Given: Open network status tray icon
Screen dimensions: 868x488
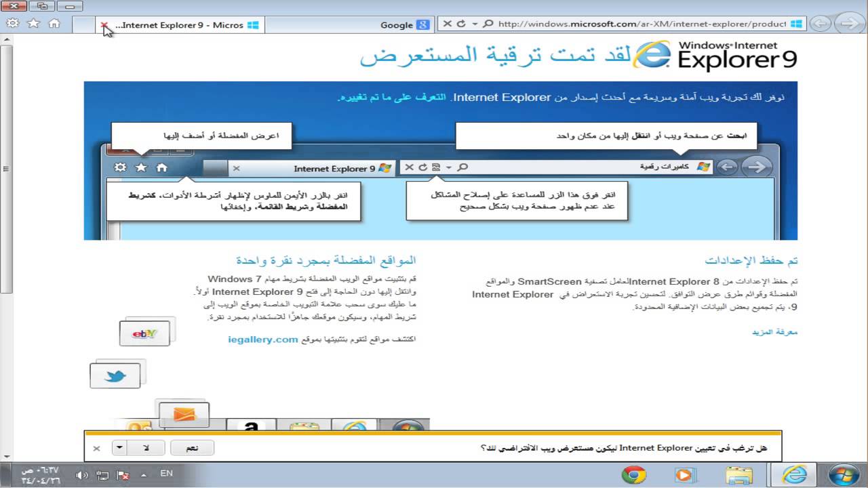Looking at the screenshot, I should [x=102, y=475].
